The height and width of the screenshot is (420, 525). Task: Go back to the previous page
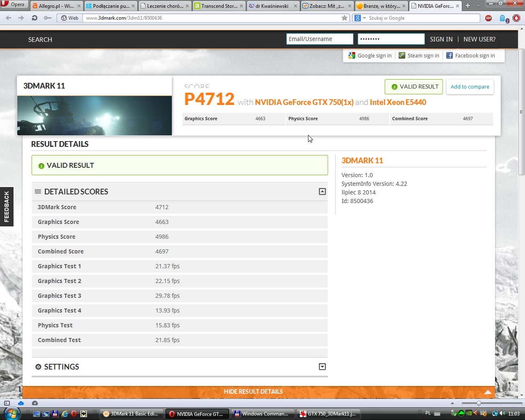(9, 18)
